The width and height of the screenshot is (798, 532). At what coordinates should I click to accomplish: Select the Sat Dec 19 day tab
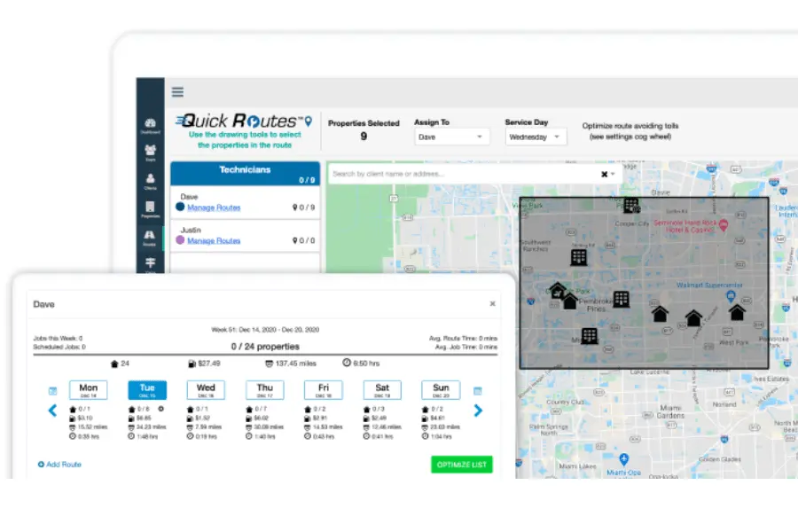(x=382, y=390)
